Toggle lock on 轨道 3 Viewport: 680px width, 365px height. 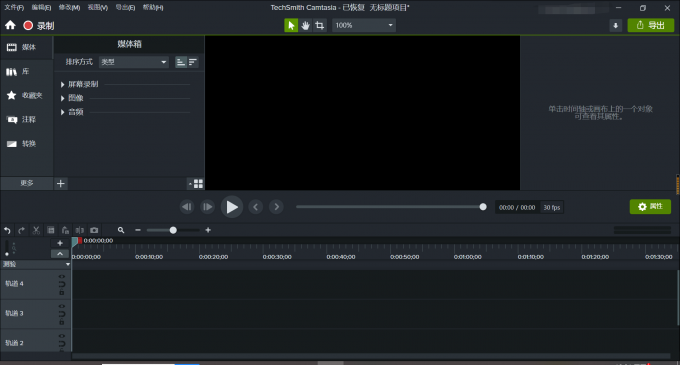pos(62,323)
